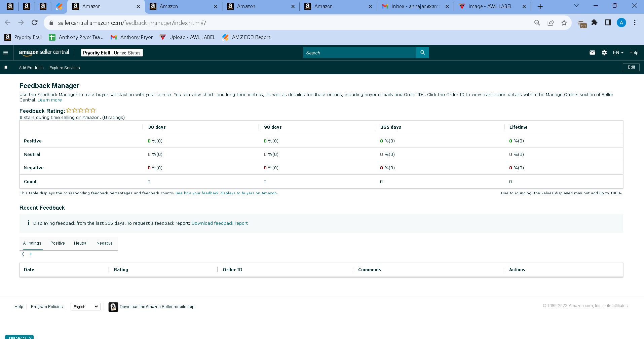Select the All ratings tab
Viewport: 644px width, 339px height.
pyautogui.click(x=32, y=243)
